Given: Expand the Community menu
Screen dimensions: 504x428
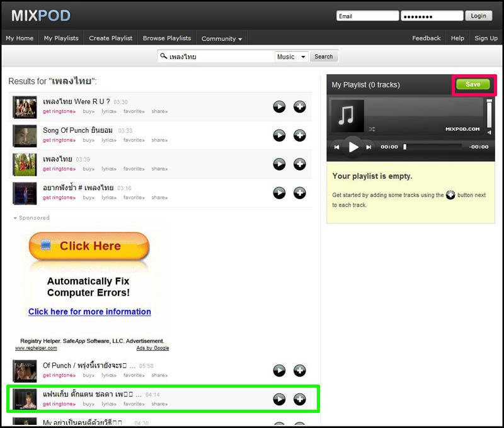Looking at the screenshot, I should click(222, 38).
